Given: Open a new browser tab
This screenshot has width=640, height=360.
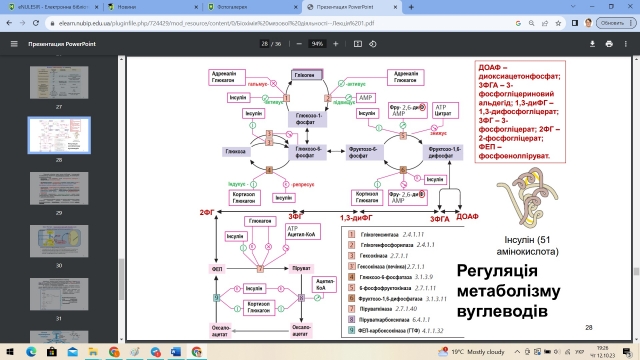Looking at the screenshot, I should tap(411, 7).
